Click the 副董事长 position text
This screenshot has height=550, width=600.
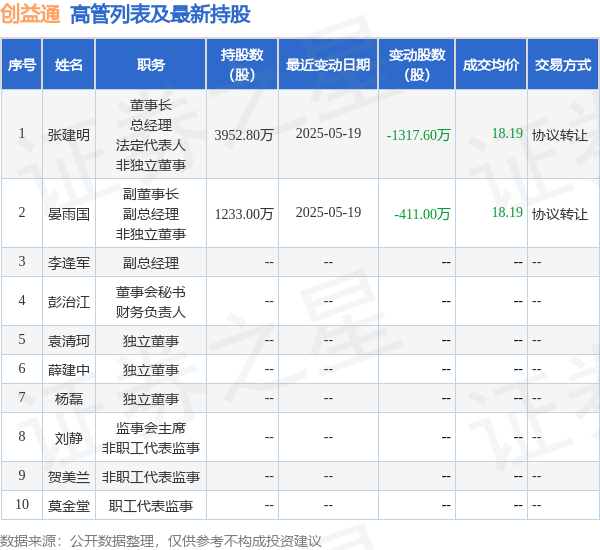(x=151, y=194)
